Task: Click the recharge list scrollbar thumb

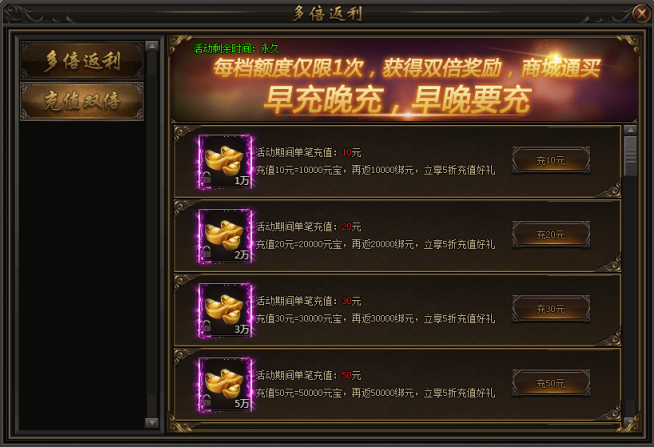Action: [x=630, y=156]
